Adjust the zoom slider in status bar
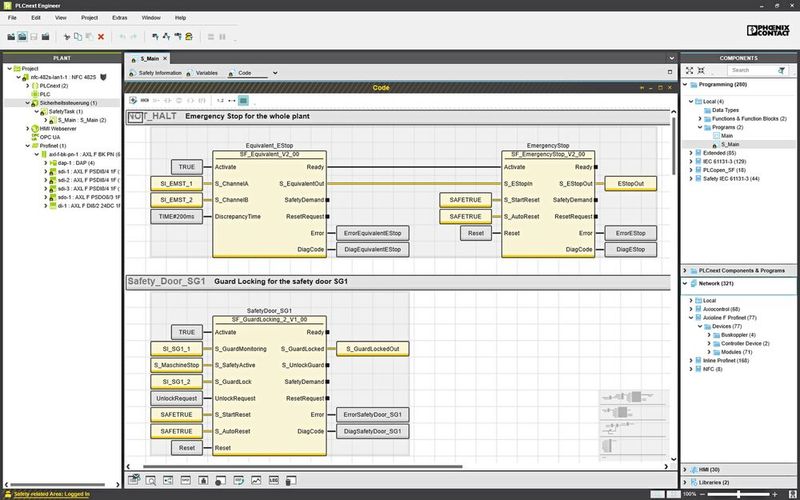Screen dimensions: 800x500 (739, 494)
